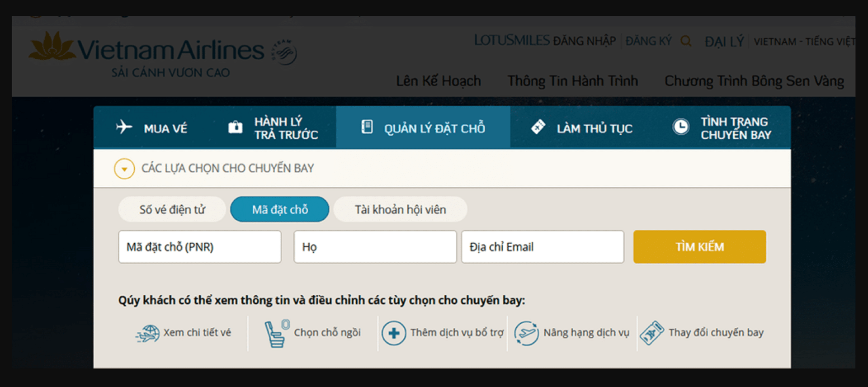Click the plus icon for Thêm dịch vụ bổ trợ
This screenshot has height=387, width=868.
393,333
